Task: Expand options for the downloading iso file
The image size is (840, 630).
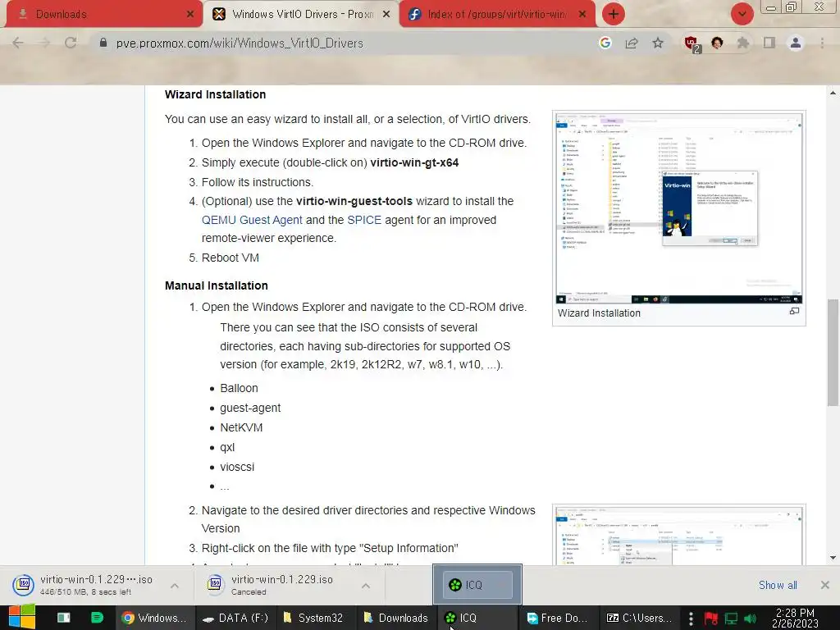Action: [x=175, y=586]
